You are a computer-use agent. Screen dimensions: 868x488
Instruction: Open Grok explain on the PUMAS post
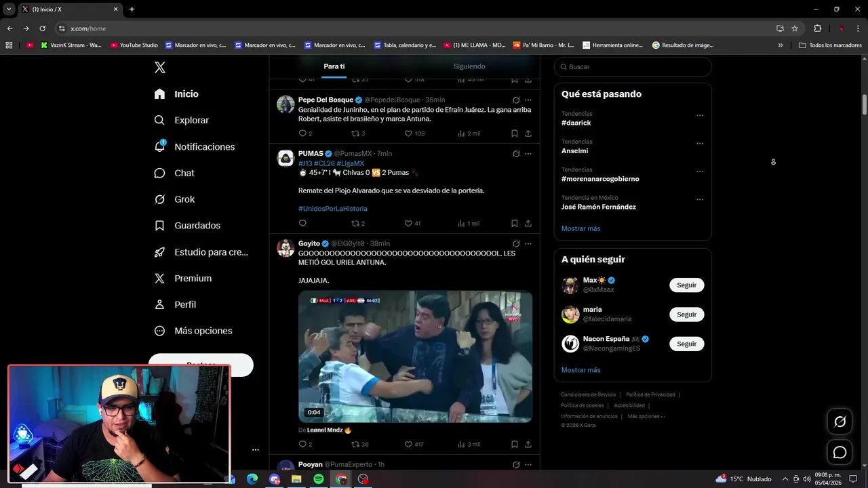pyautogui.click(x=516, y=154)
